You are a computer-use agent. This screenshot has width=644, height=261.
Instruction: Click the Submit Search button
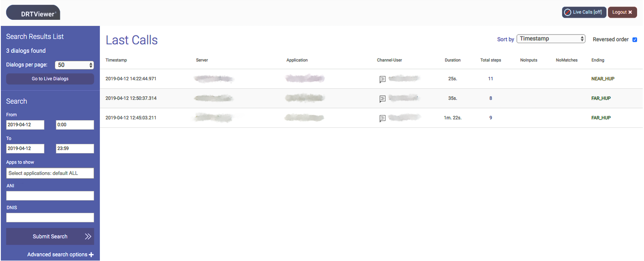click(x=50, y=236)
